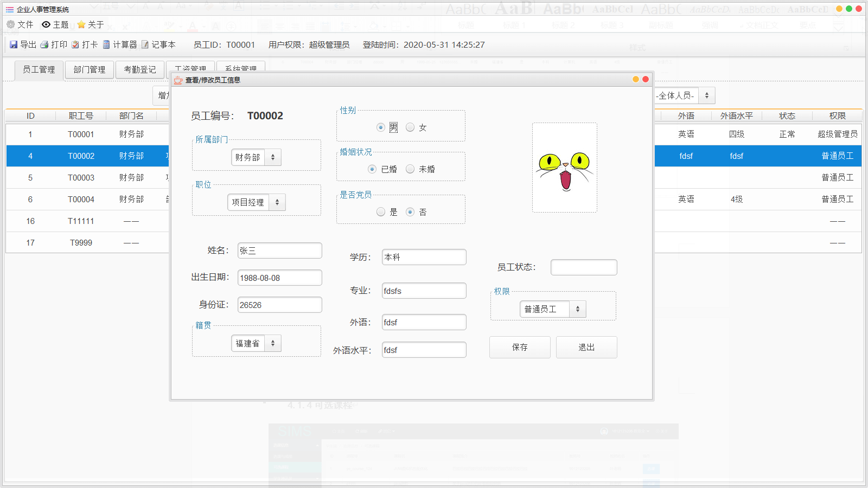Click the dialog's coffee cup title icon
Screen dimensions: 868x488
point(178,80)
